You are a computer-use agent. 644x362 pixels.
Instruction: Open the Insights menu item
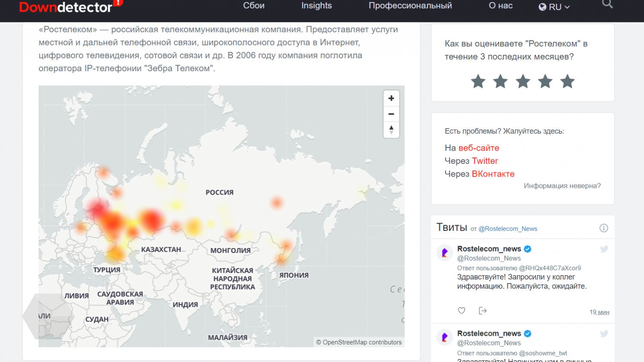[x=316, y=6]
